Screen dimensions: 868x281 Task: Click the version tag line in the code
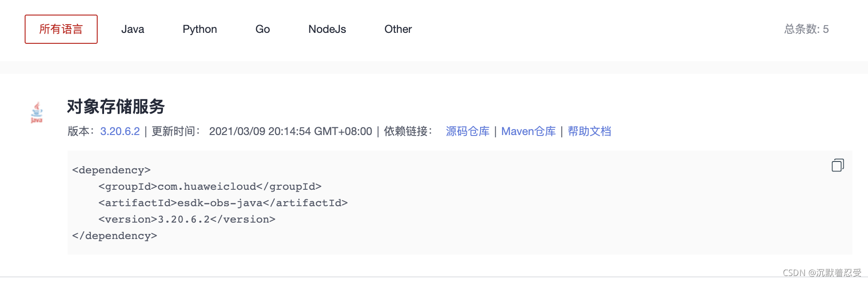tap(187, 219)
